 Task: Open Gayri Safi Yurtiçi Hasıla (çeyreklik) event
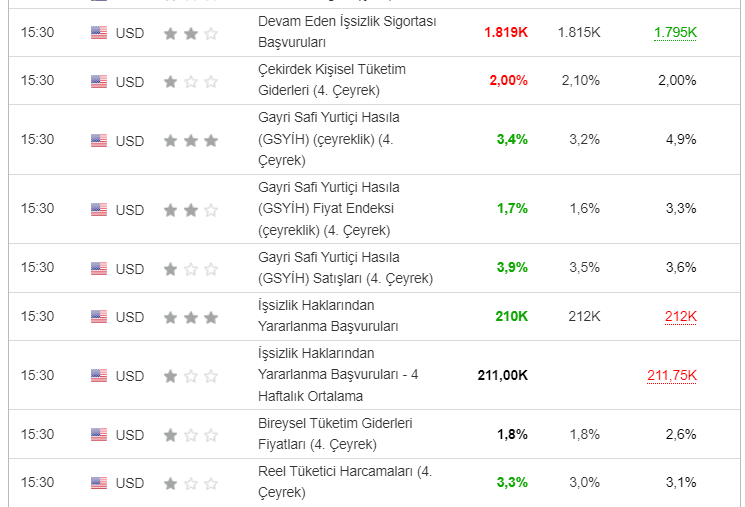(328, 140)
